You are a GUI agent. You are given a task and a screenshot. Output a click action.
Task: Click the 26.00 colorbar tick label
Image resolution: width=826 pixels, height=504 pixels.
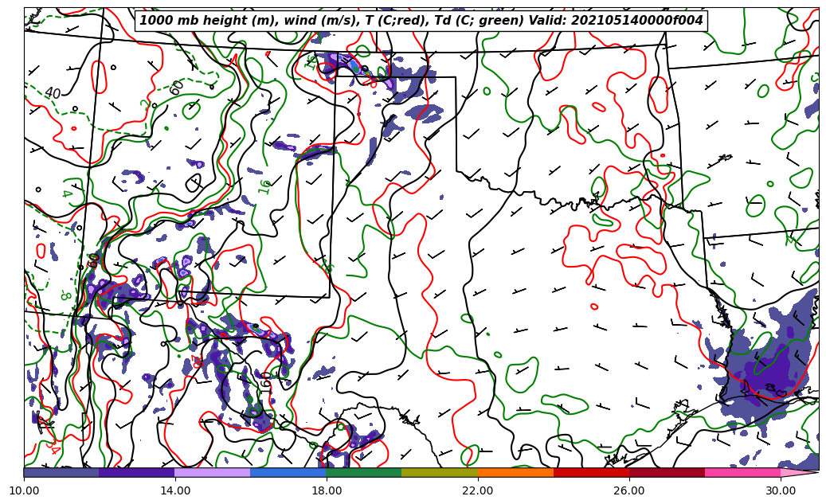pos(629,490)
